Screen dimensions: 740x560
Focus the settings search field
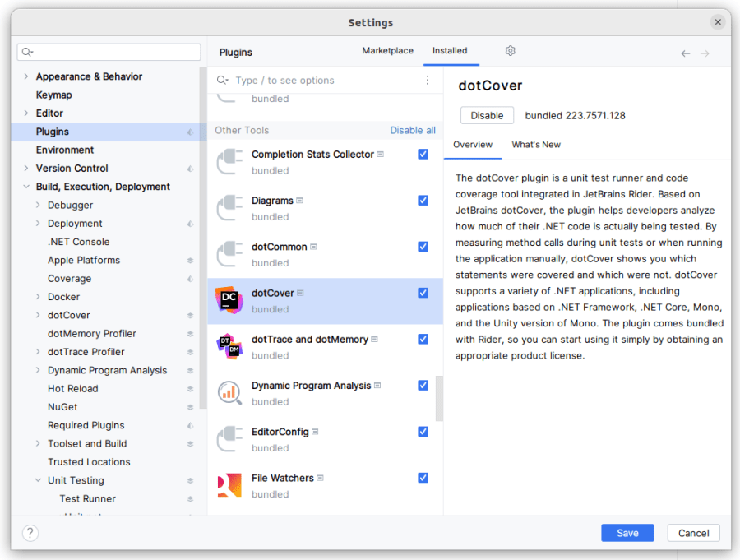click(109, 52)
